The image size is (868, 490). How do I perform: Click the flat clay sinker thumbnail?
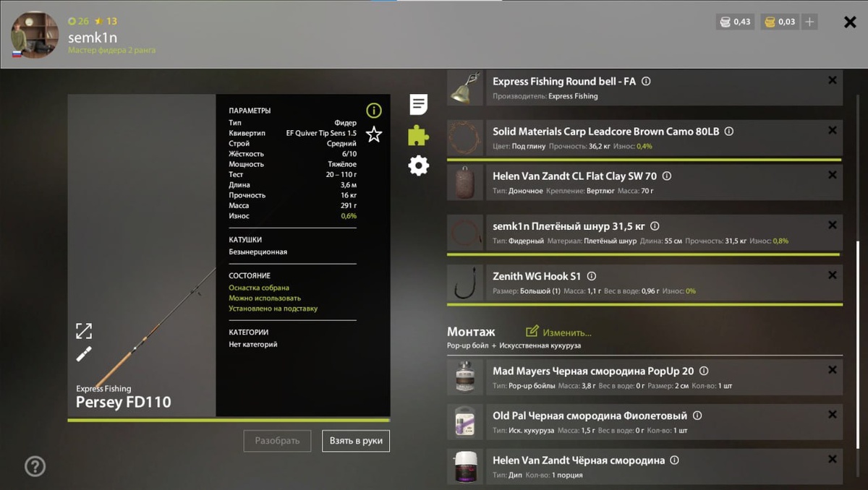[464, 182]
